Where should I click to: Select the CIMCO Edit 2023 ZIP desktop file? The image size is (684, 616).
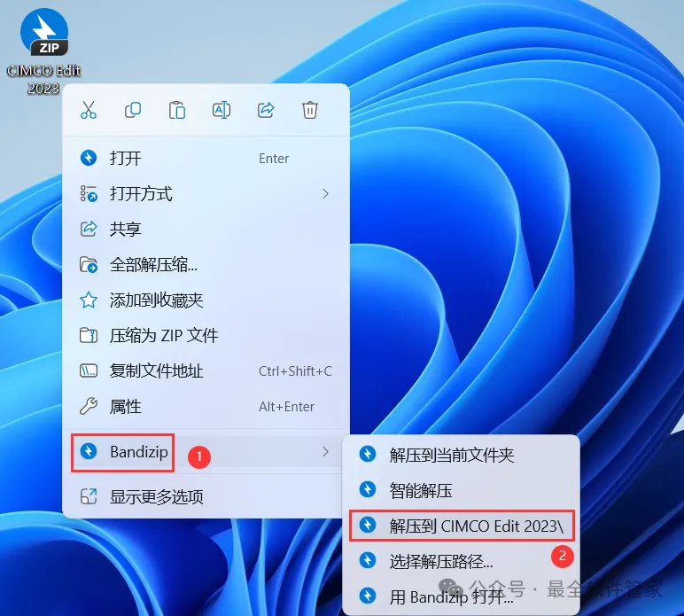tap(43, 51)
